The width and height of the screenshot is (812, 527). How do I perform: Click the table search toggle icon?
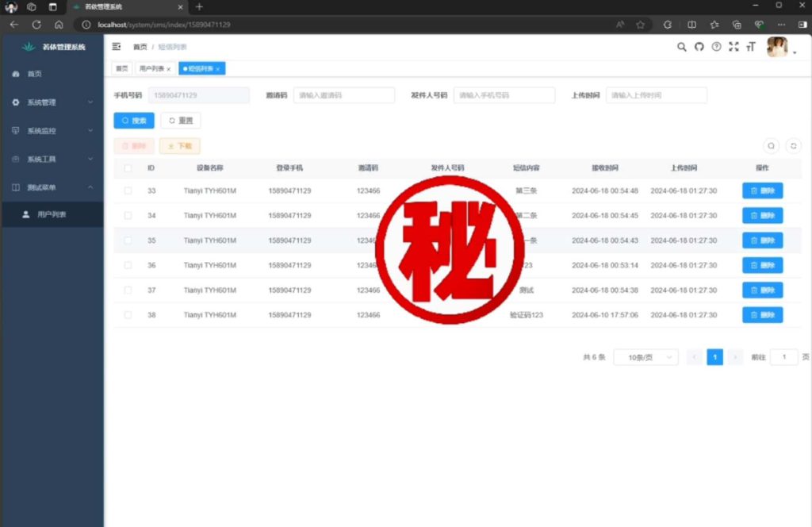pos(772,146)
